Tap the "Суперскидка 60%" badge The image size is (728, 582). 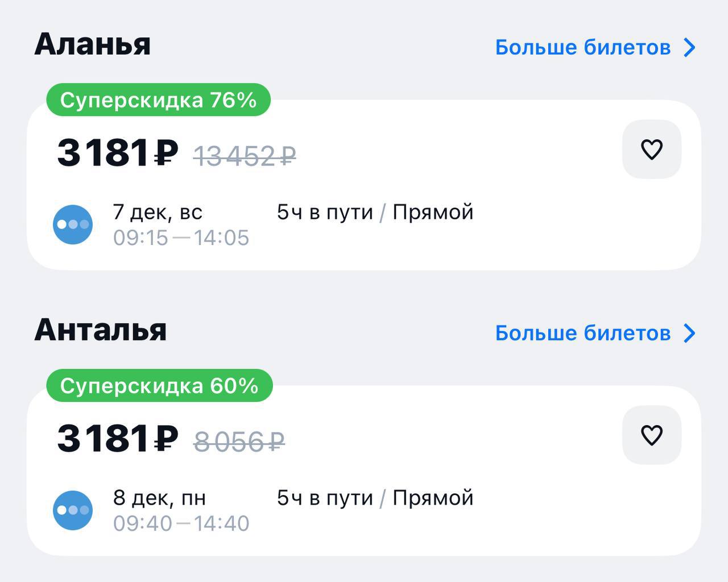pyautogui.click(x=159, y=386)
